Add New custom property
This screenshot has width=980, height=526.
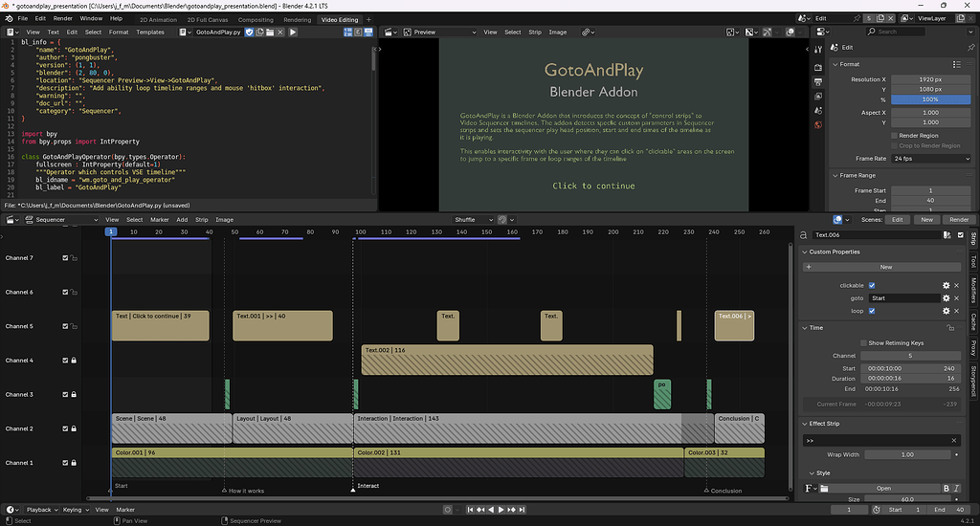tap(881, 267)
